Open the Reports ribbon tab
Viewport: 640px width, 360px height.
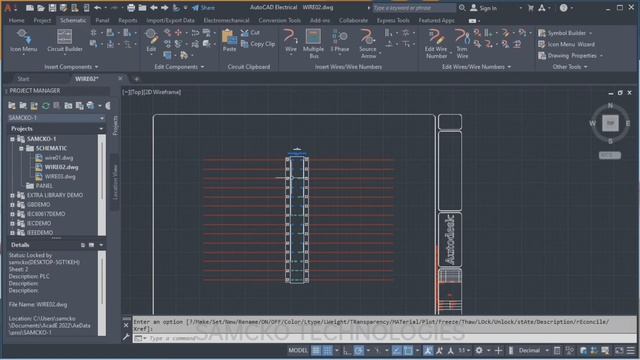[x=128, y=20]
